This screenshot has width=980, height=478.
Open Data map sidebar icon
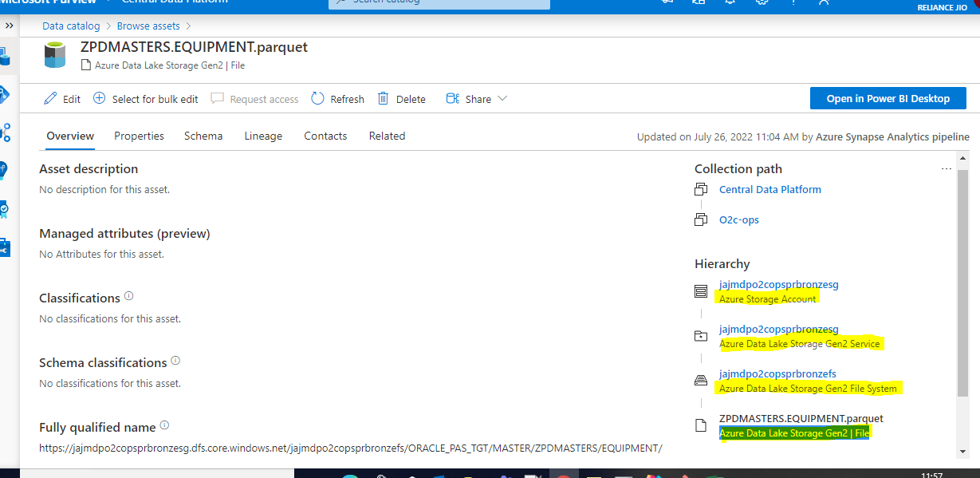click(x=4, y=94)
